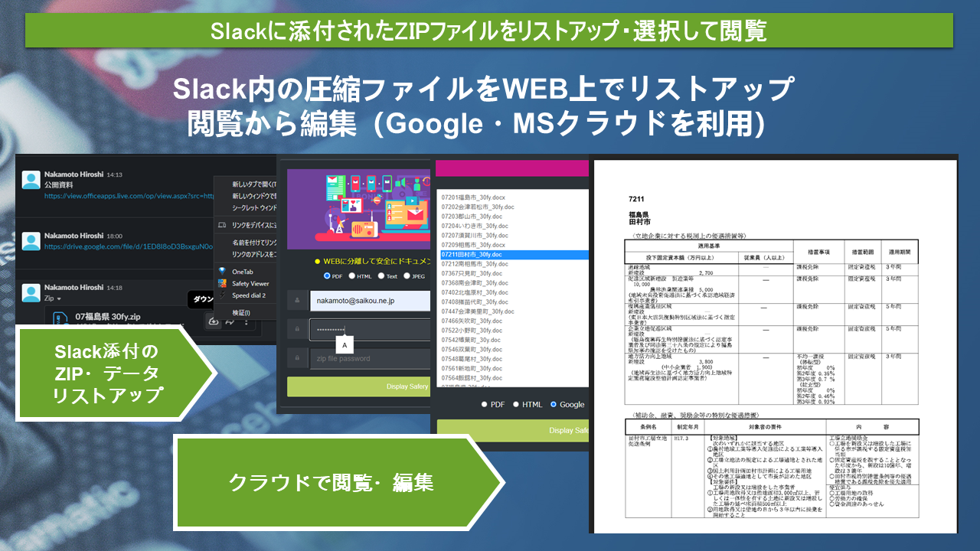Click the Safety Viewer extension icon in menu
The image size is (980, 551).
click(x=222, y=283)
